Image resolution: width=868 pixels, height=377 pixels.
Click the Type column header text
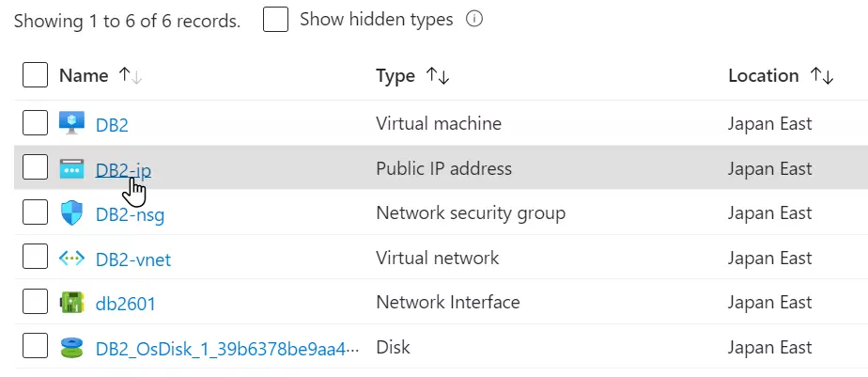395,76
